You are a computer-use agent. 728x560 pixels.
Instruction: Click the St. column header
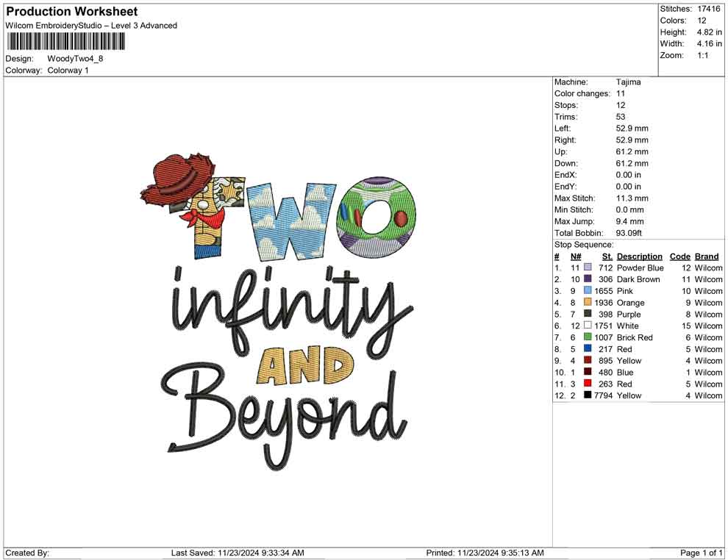[x=607, y=256]
